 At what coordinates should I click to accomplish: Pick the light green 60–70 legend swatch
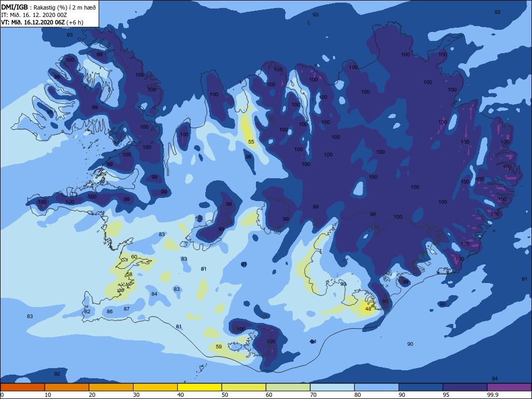[288, 387]
